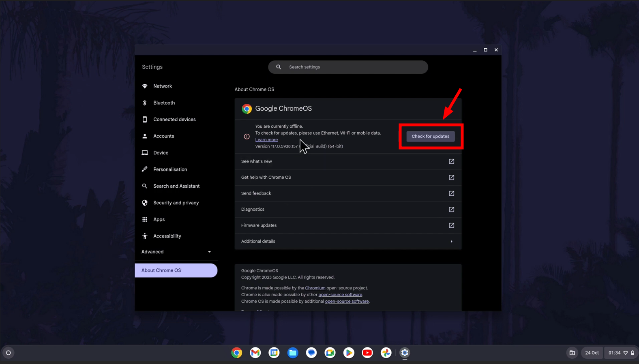This screenshot has height=364, width=639.
Task: Open the Messages app from the shelf
Action: (x=311, y=353)
